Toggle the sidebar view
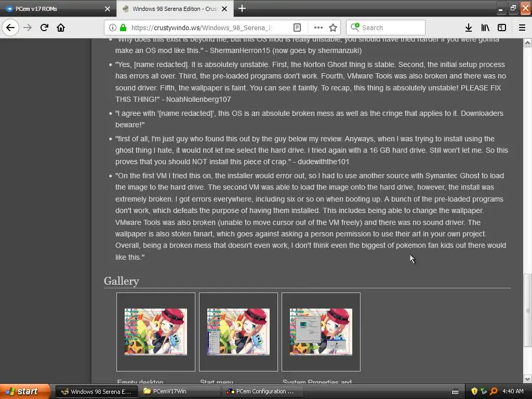Viewport: 532px width, 399px height. [502, 28]
